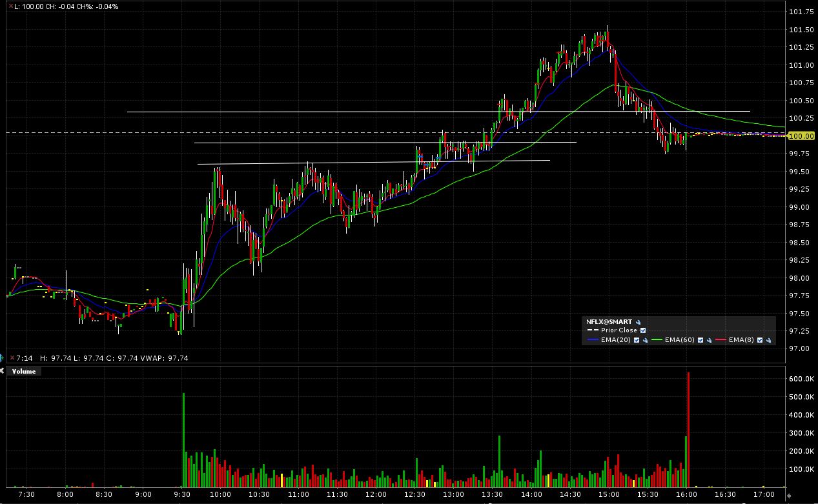Open EMA(20) settings wrench icon
818x504 pixels.
645,340
